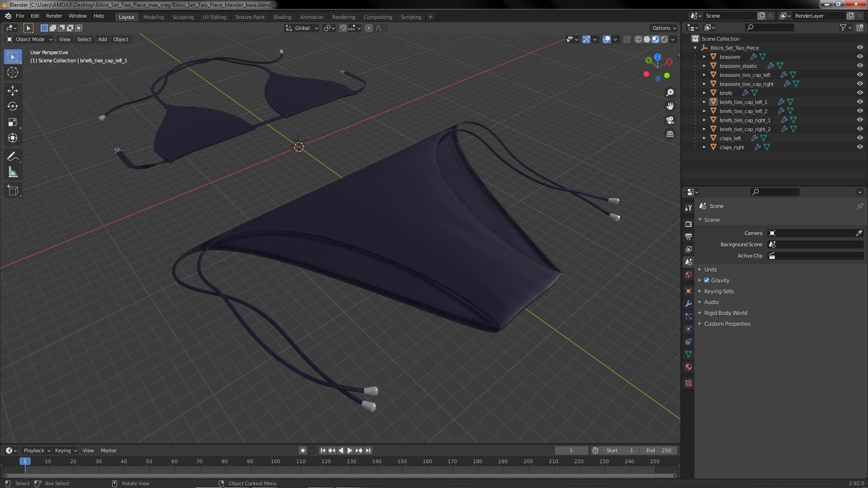Toggle camera view icon in viewport
Screen dimensions: 868x488
point(670,120)
